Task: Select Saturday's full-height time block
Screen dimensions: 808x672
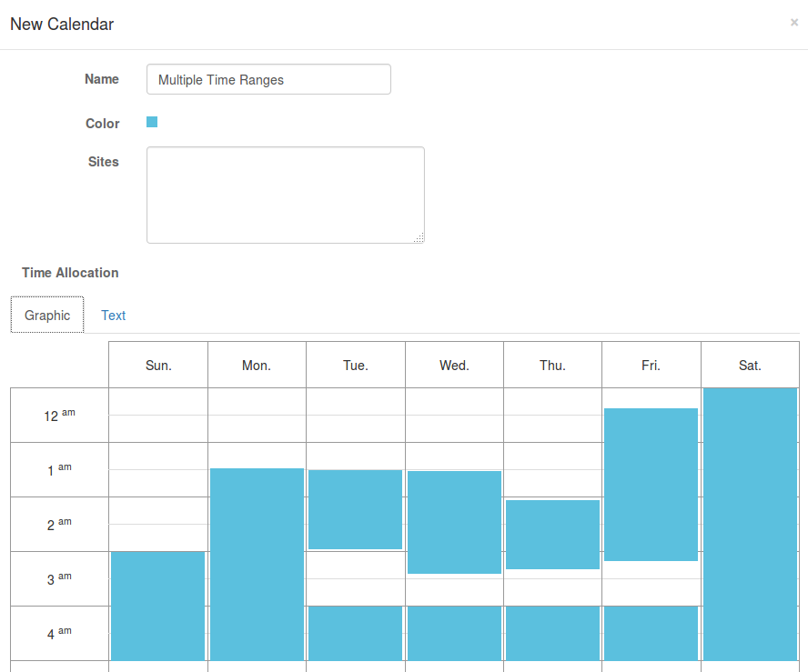Action: tap(750, 524)
